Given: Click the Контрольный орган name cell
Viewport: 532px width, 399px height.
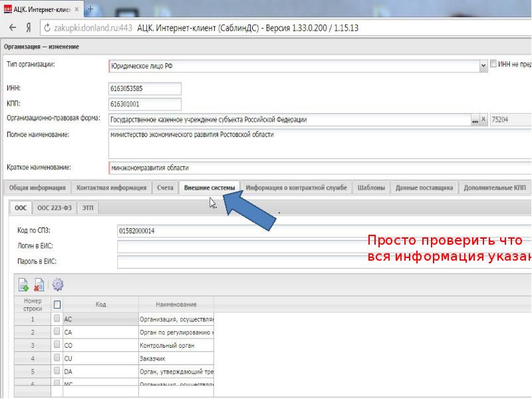Looking at the screenshot, I should (x=176, y=345).
